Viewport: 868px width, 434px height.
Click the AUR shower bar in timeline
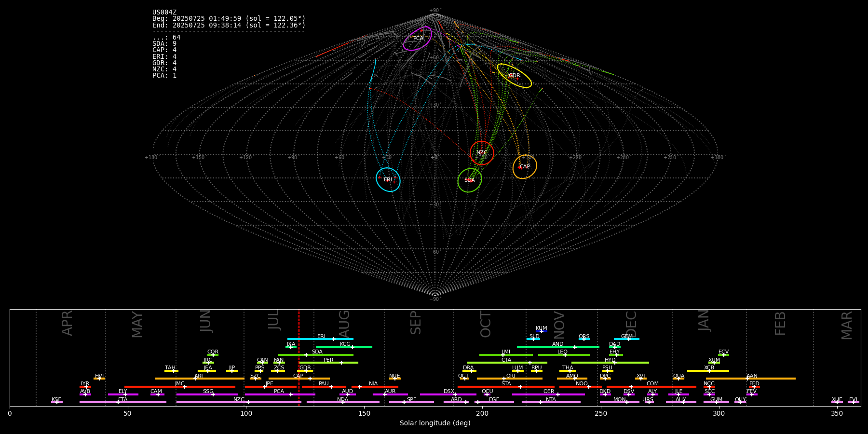pyautogui.click(x=390, y=394)
